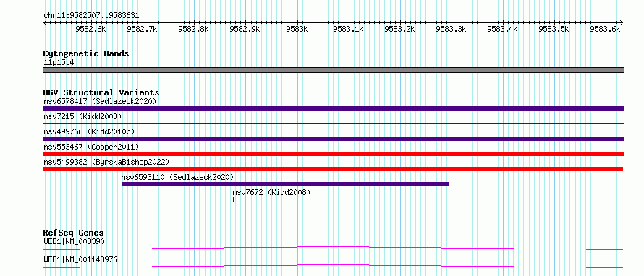Click the 9583k ruler tick label
This screenshot has width=644, height=276.
coord(297,29)
